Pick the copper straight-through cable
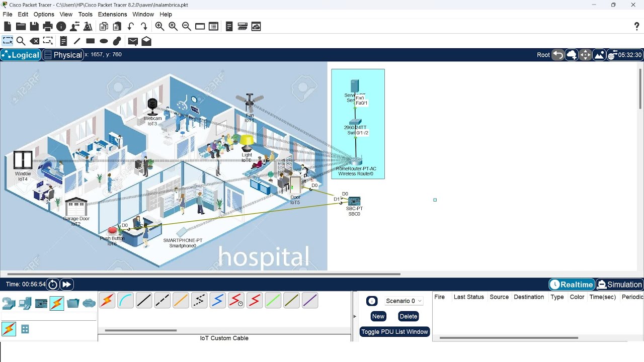644x362 pixels. 144,301
